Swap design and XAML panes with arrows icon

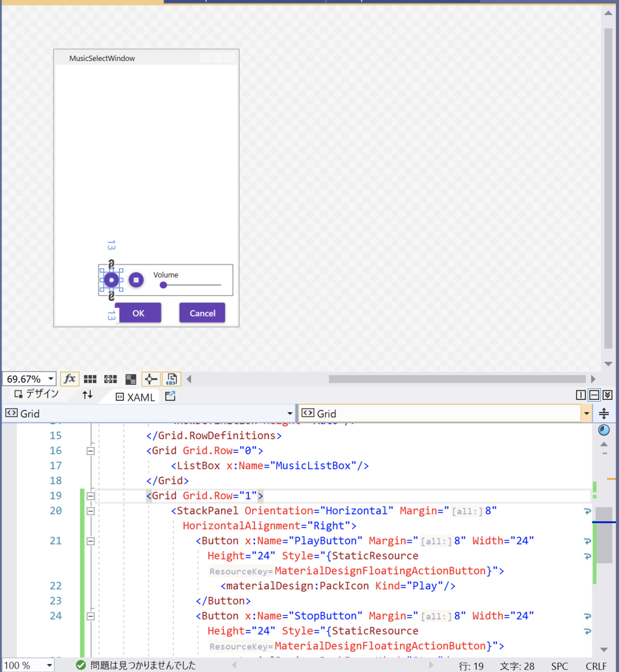[88, 395]
